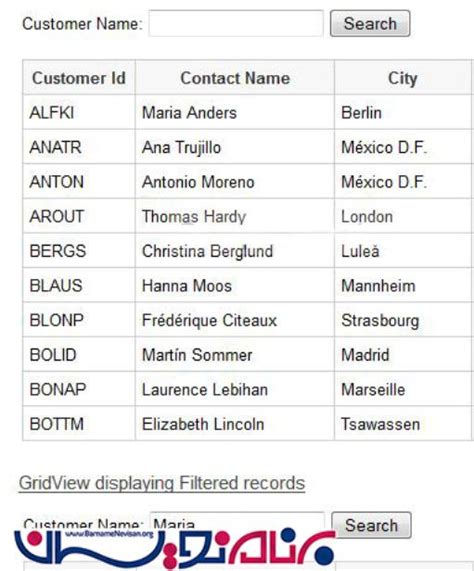Click the Customer Id column header

tap(79, 78)
